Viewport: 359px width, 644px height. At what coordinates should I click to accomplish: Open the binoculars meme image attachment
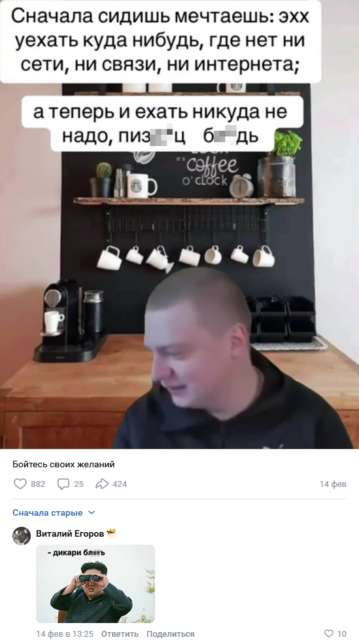pyautogui.click(x=95, y=584)
